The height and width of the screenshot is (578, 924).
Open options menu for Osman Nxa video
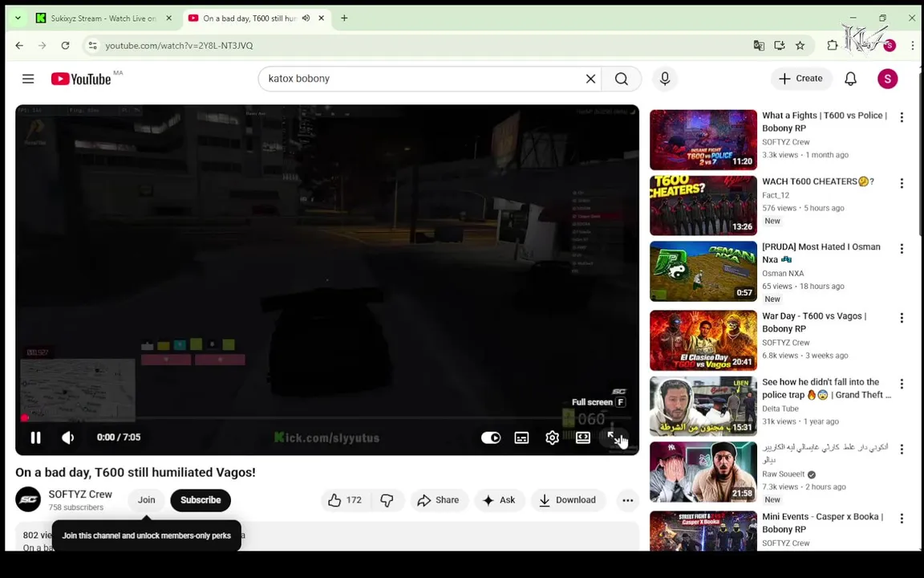click(901, 249)
